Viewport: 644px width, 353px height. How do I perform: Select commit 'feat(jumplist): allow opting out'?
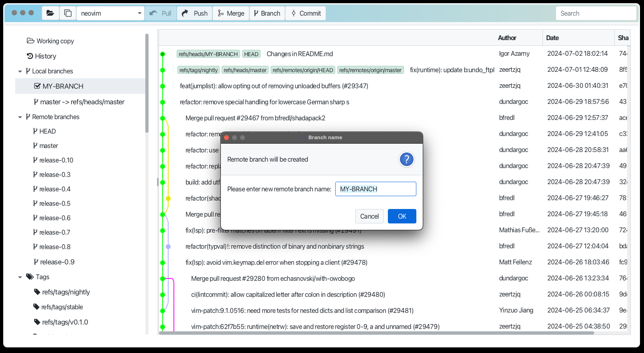[x=274, y=86]
